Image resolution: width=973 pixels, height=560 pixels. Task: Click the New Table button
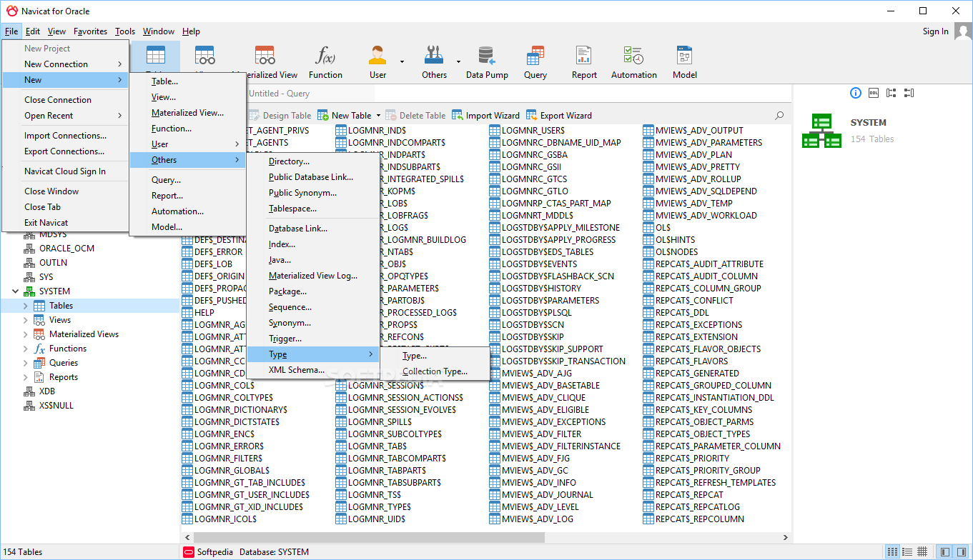point(345,116)
